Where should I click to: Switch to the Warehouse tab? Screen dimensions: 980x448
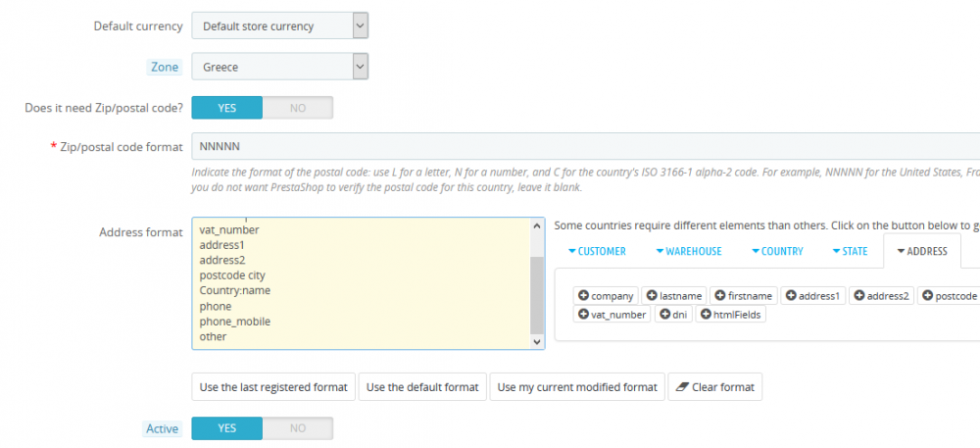pyautogui.click(x=688, y=251)
